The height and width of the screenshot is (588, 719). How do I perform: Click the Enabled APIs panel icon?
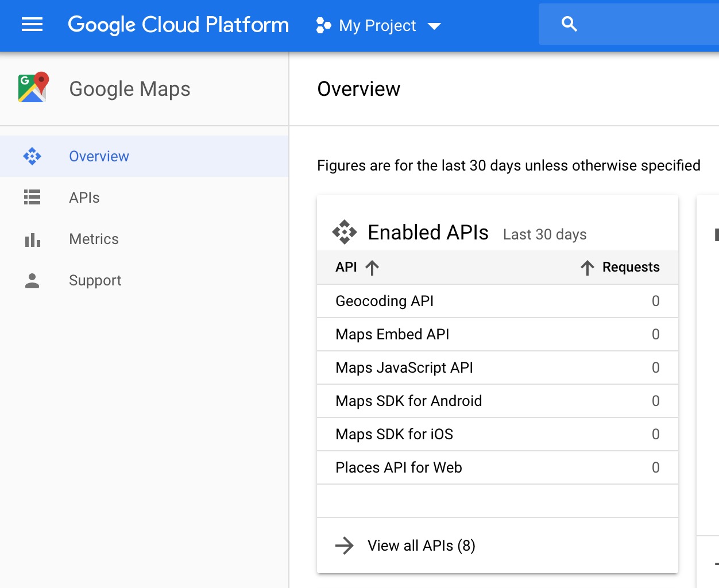point(345,232)
